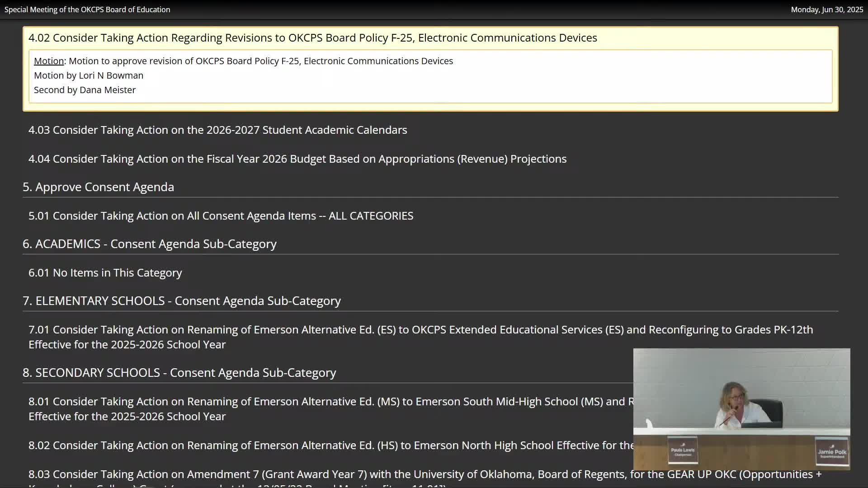Screen dimensions: 868x488
Task: Open item 4.03 Student Academic Calendars
Action: [217, 130]
